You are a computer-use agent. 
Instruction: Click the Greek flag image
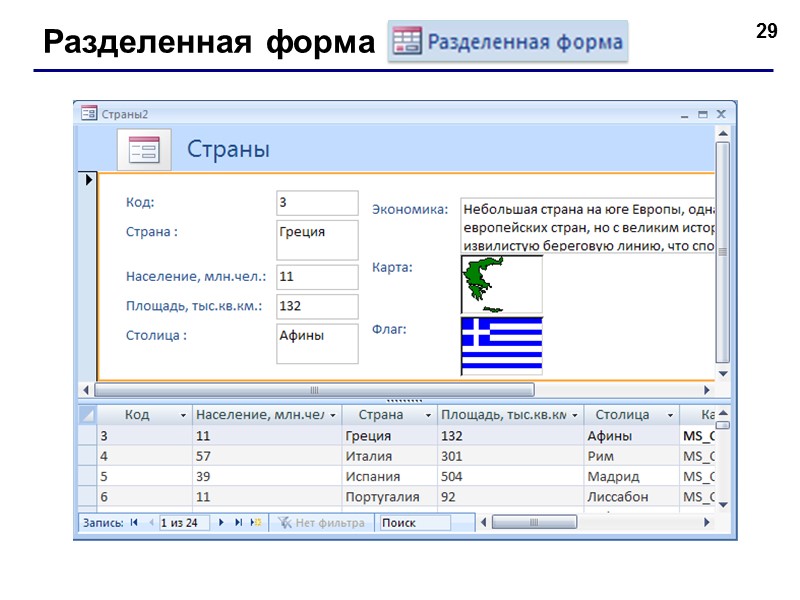point(502,346)
